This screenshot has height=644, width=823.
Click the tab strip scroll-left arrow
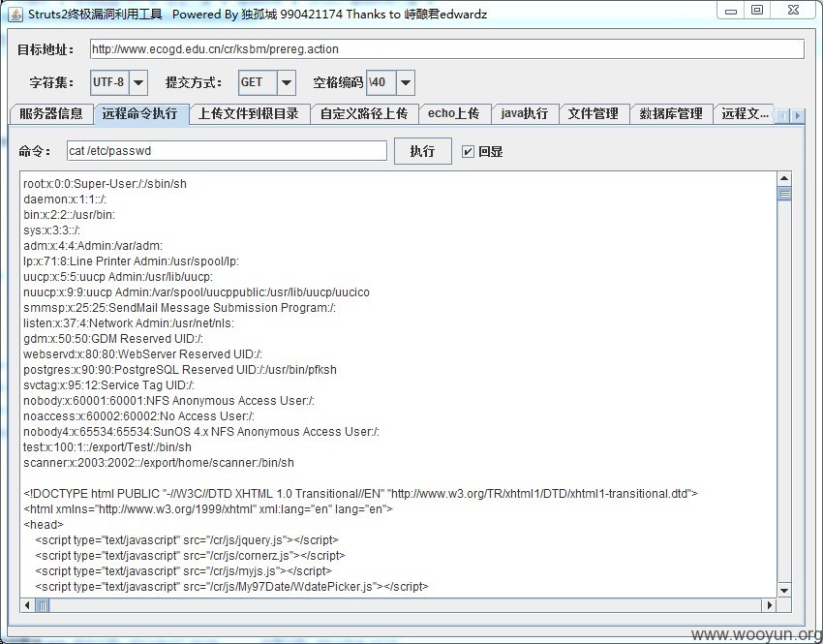782,115
